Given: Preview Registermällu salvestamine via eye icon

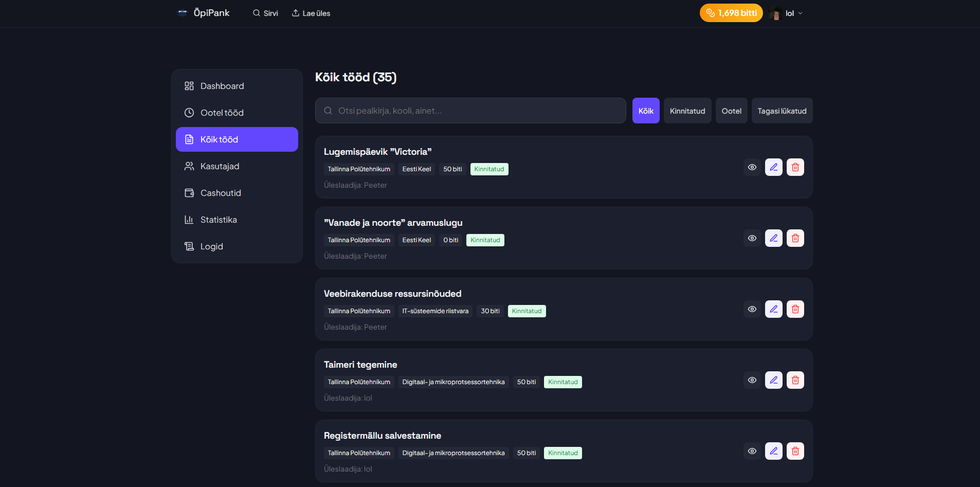Looking at the screenshot, I should [752, 451].
